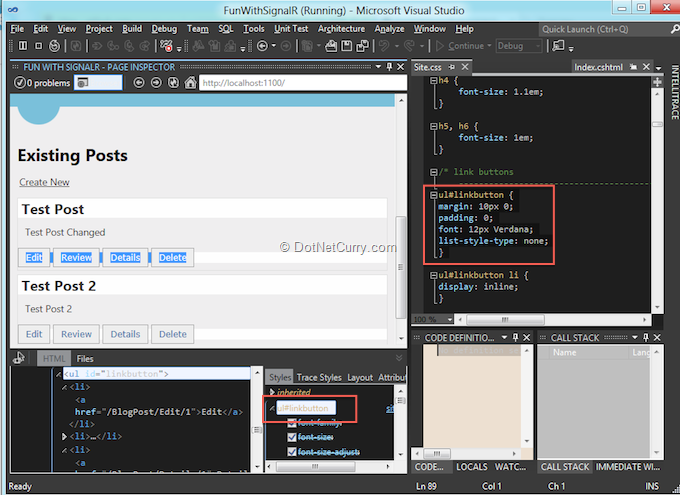The image size is (680, 495).
Task: Switch to the Index.cshtml tab
Action: point(598,67)
